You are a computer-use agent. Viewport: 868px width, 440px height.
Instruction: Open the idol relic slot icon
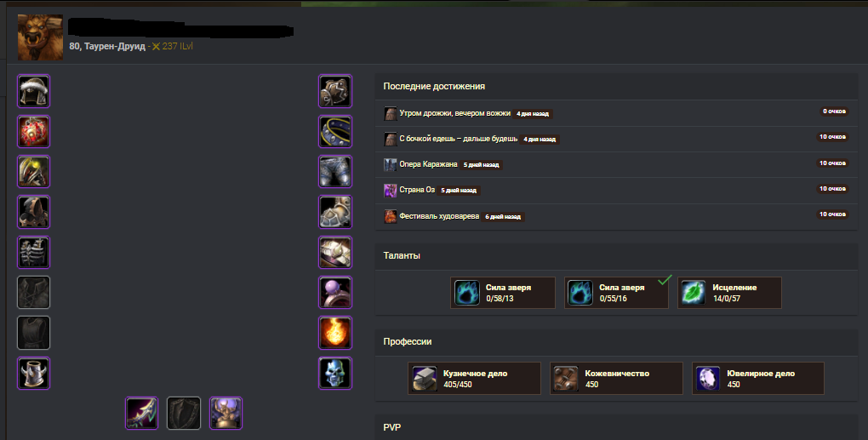(226, 413)
